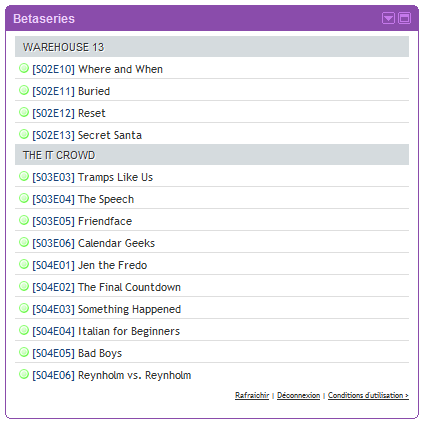Image resolution: width=424 pixels, height=424 pixels.
Task: Click green dot beside Buried episode
Action: 24,90
